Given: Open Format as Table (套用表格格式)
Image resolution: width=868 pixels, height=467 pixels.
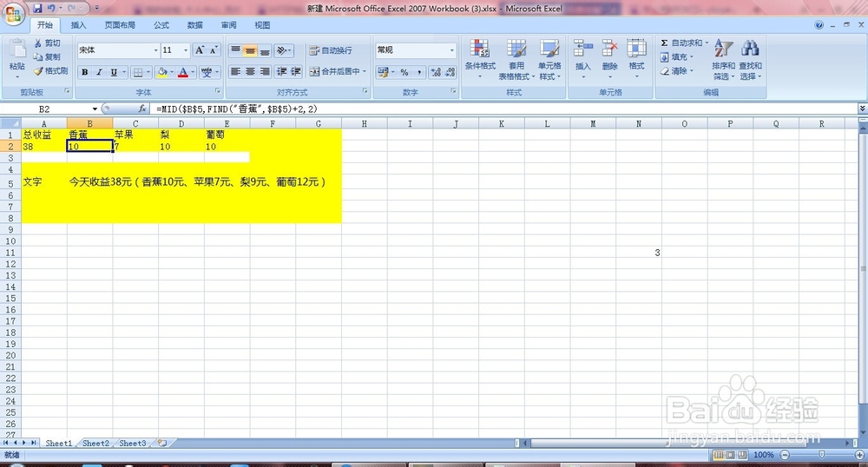Looking at the screenshot, I should click(x=516, y=59).
